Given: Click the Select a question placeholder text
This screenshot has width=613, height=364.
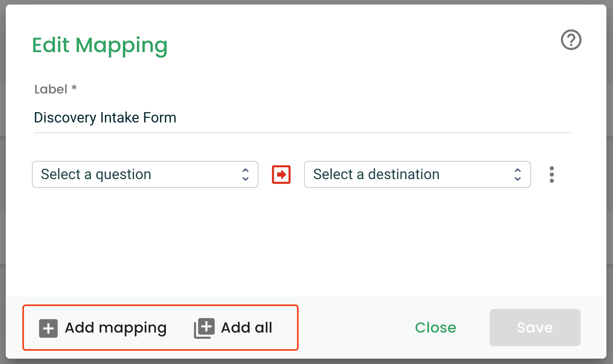Looking at the screenshot, I should [x=96, y=174].
